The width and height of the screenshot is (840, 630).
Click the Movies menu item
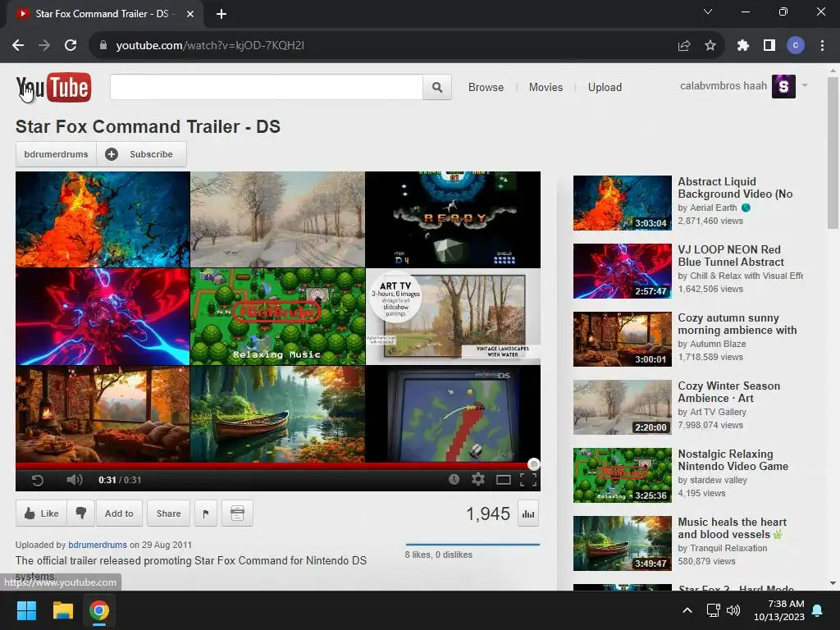546,87
